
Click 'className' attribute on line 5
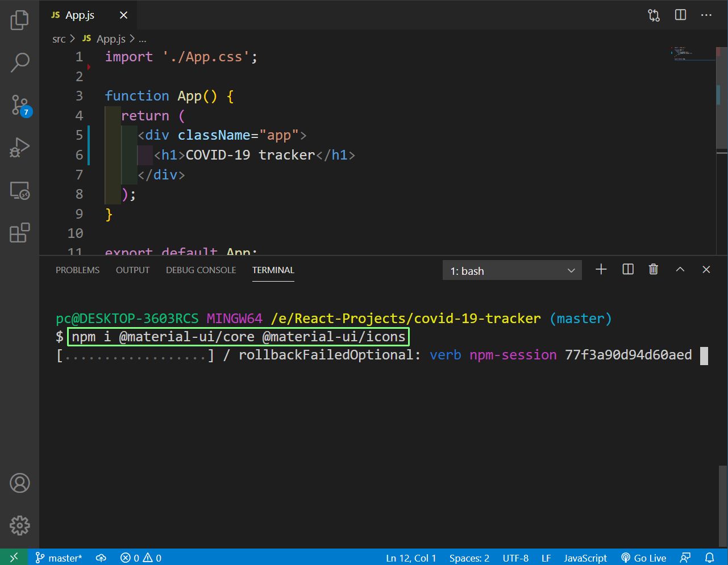[214, 135]
